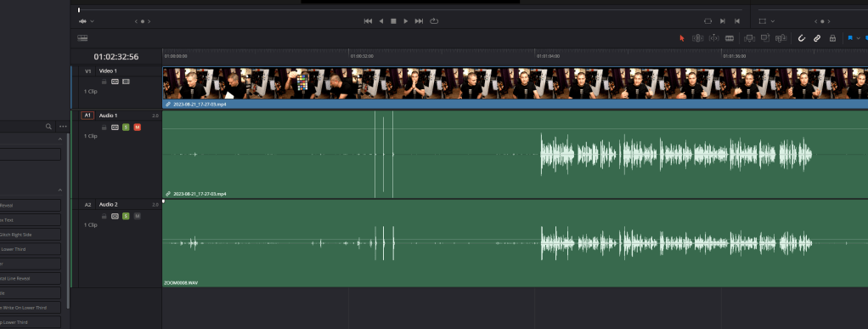Click the Overwrite Clip icon
868x329 pixels.
(x=765, y=38)
